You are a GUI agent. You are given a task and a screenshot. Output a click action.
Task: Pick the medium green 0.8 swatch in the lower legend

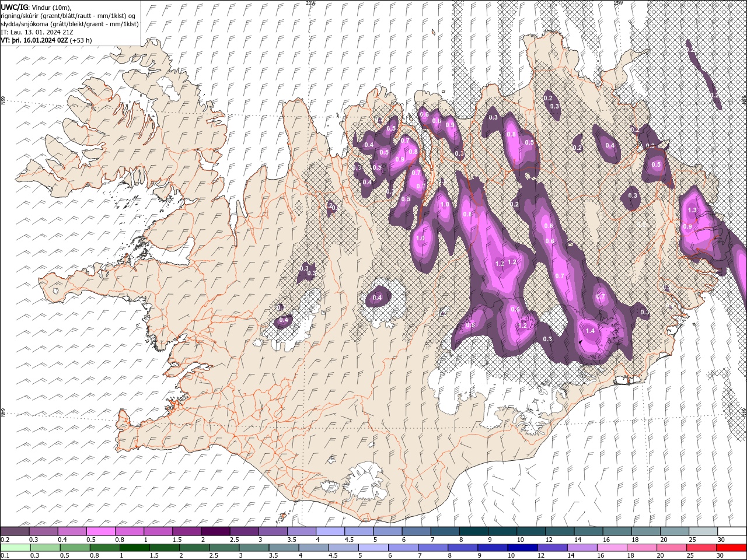tap(104, 548)
